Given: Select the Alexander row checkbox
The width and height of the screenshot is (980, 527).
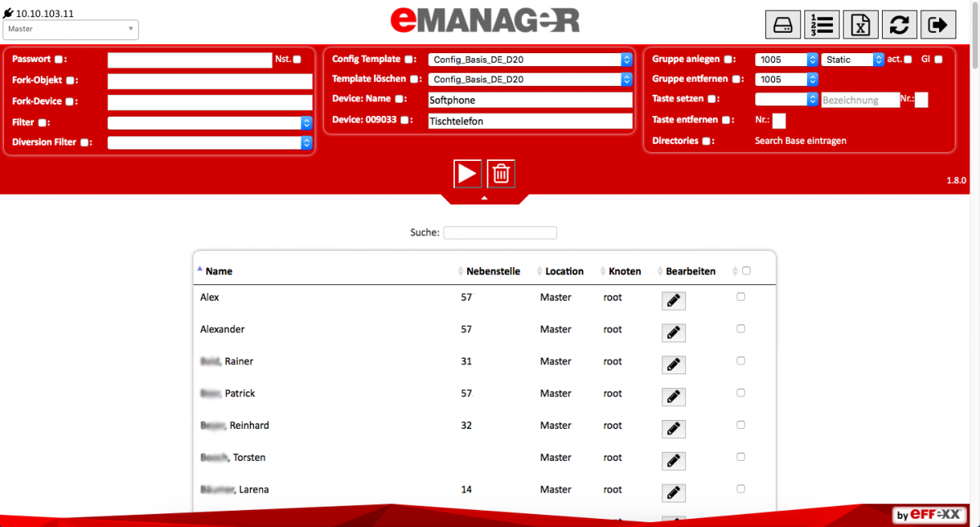Looking at the screenshot, I should 741,328.
